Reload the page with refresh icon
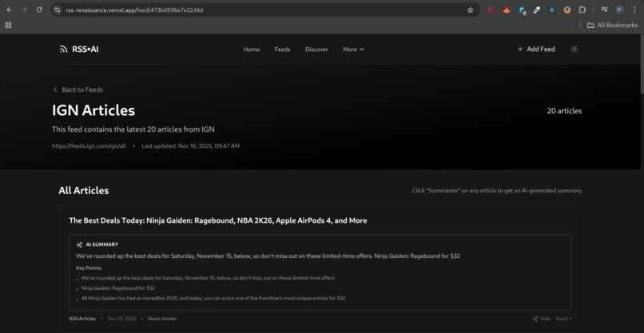 click(39, 10)
